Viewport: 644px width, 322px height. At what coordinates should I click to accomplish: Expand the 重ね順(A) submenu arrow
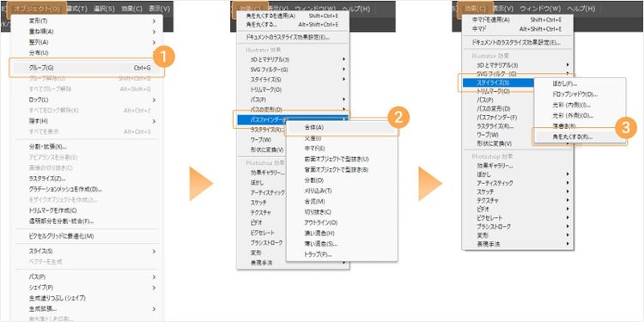pyautogui.click(x=154, y=31)
